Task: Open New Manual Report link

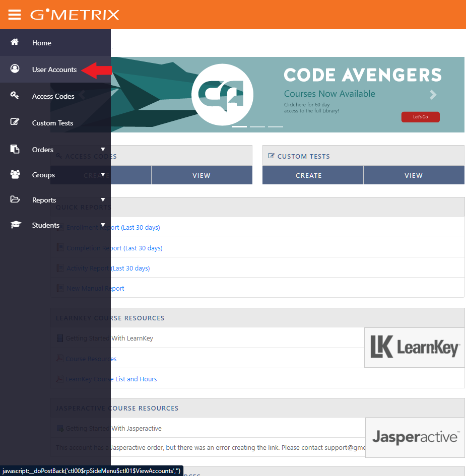Action: 95,289
